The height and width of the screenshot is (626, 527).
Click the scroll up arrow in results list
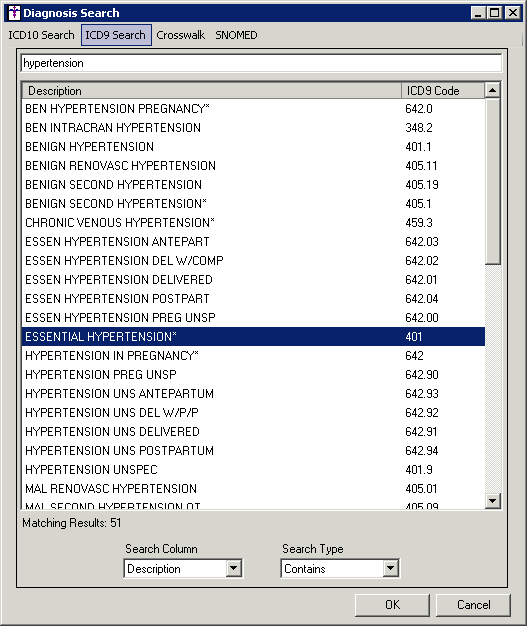click(x=493, y=91)
